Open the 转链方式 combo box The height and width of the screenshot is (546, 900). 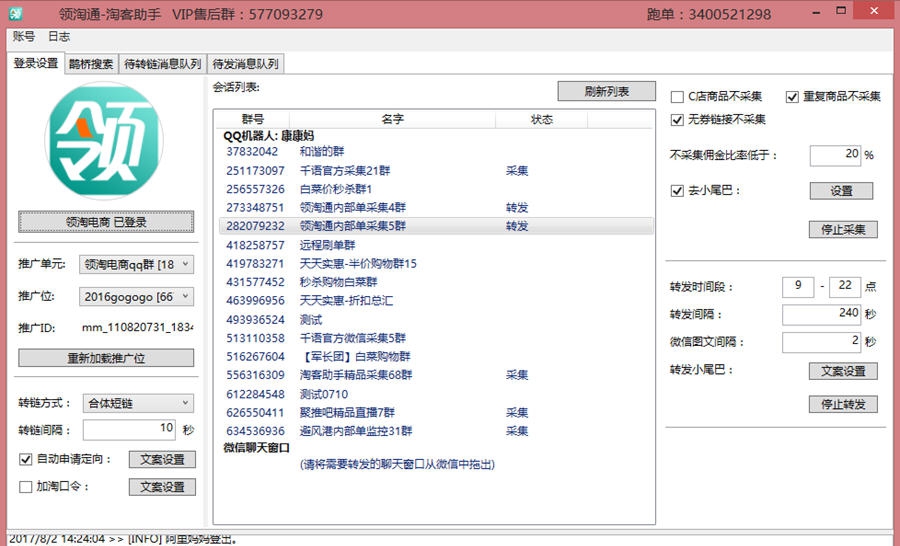point(138,403)
